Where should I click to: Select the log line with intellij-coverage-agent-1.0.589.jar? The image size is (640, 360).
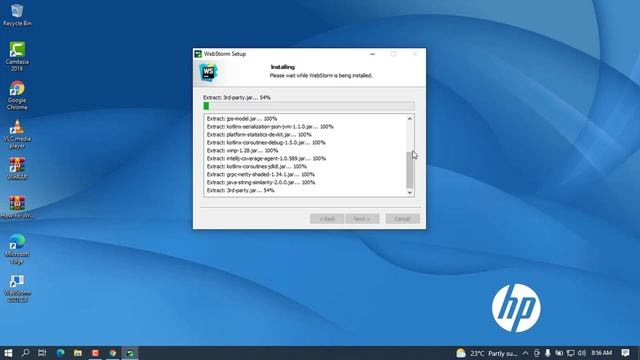pyautogui.click(x=266, y=158)
